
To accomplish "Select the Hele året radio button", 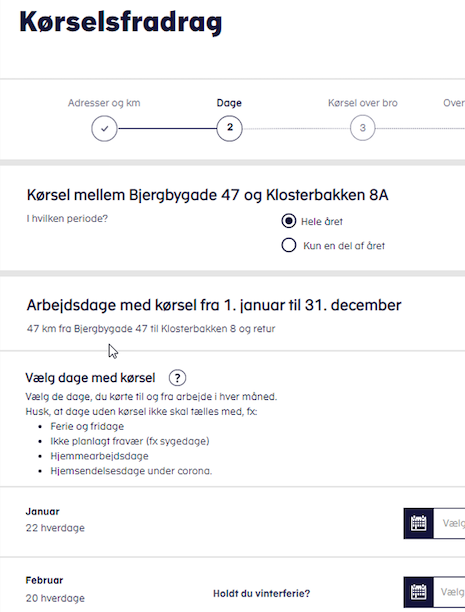I will (x=289, y=221).
